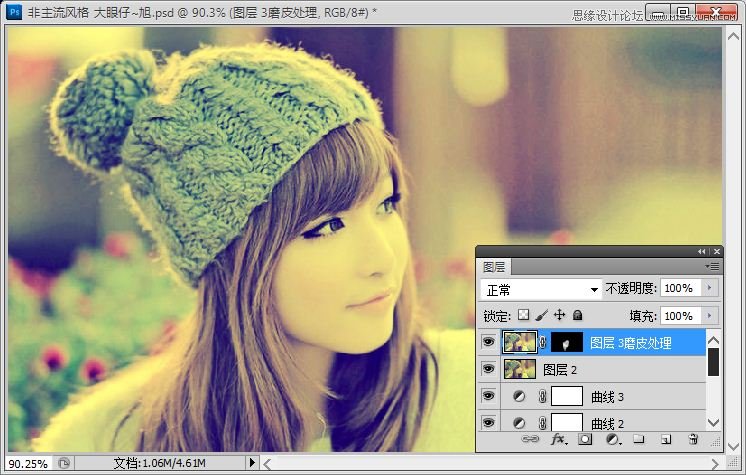The width and height of the screenshot is (746, 475).
Task: Open the blend mode dropdown showing 正常
Action: point(540,289)
